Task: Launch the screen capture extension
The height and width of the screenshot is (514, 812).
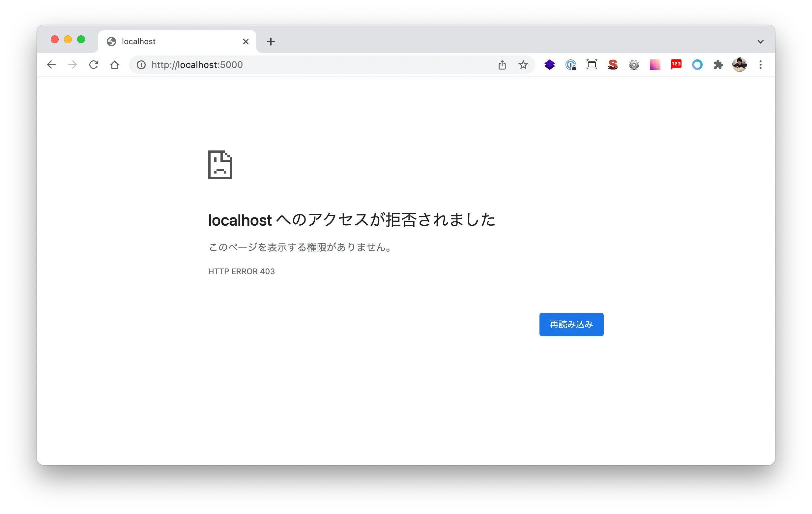Action: click(592, 64)
